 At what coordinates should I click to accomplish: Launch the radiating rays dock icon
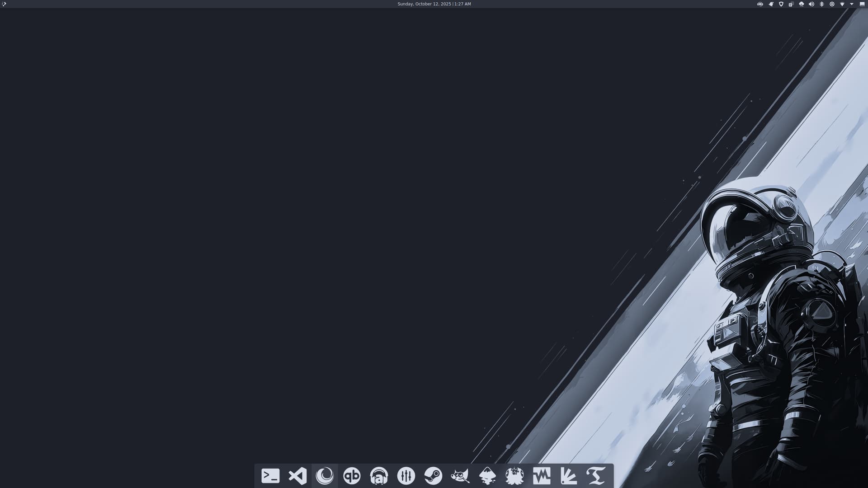coord(569,476)
